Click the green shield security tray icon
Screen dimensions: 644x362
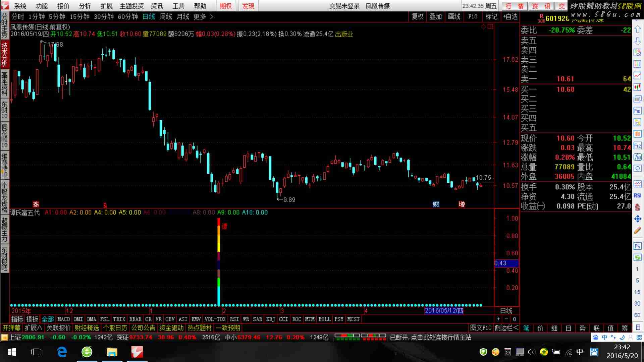pyautogui.click(x=483, y=352)
